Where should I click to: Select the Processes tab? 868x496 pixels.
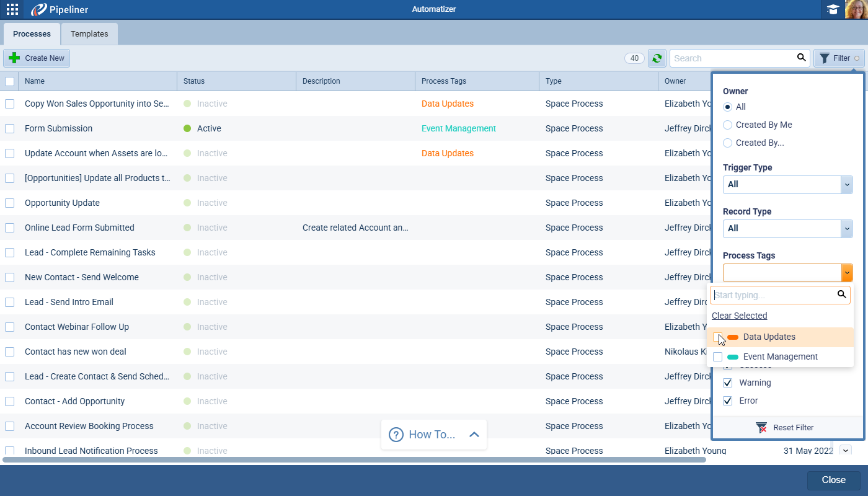pos(32,34)
